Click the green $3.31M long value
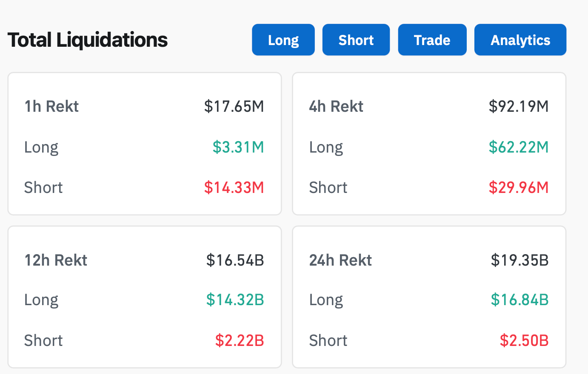The image size is (588, 374). [x=238, y=147]
